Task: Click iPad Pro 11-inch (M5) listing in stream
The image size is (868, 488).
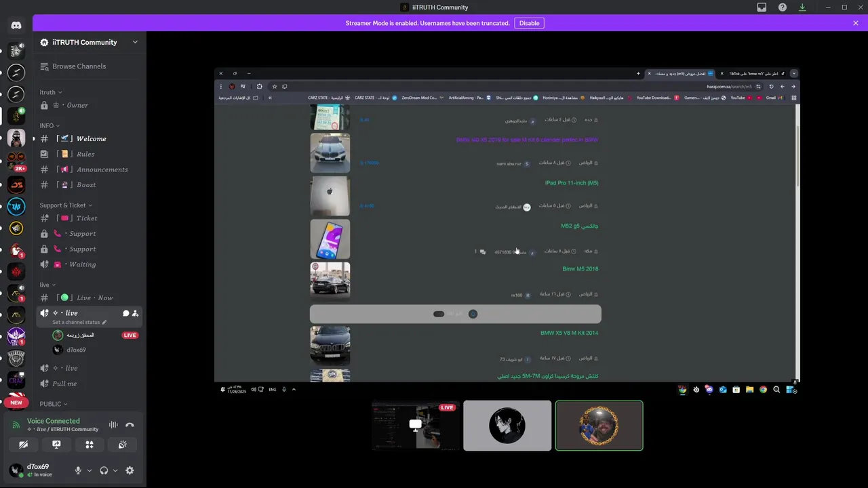Action: click(572, 183)
